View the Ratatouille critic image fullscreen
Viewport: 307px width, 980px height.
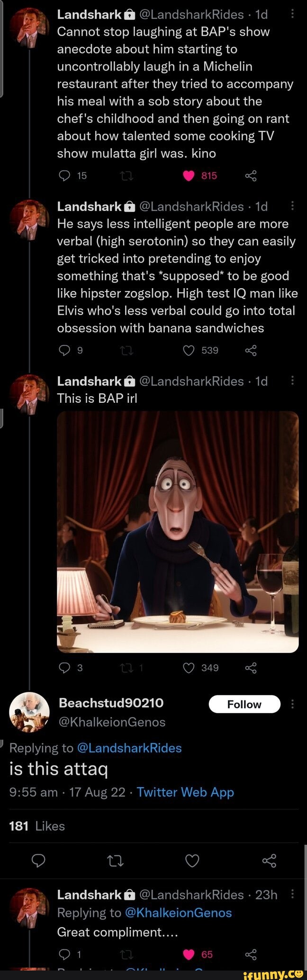177,531
